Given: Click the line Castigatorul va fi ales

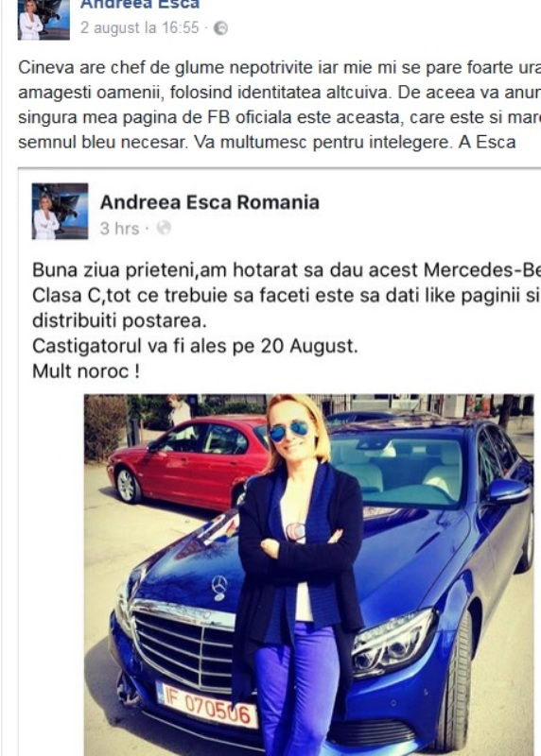Looking at the screenshot, I should (x=195, y=346).
